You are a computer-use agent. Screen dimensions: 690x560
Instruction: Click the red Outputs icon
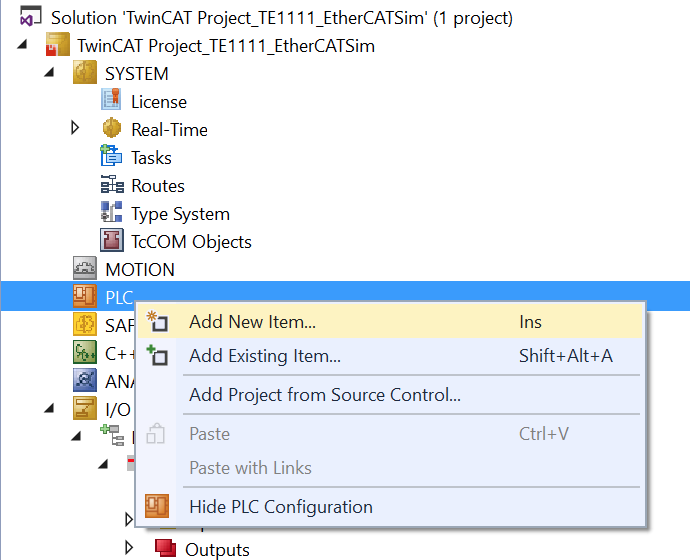[165, 548]
